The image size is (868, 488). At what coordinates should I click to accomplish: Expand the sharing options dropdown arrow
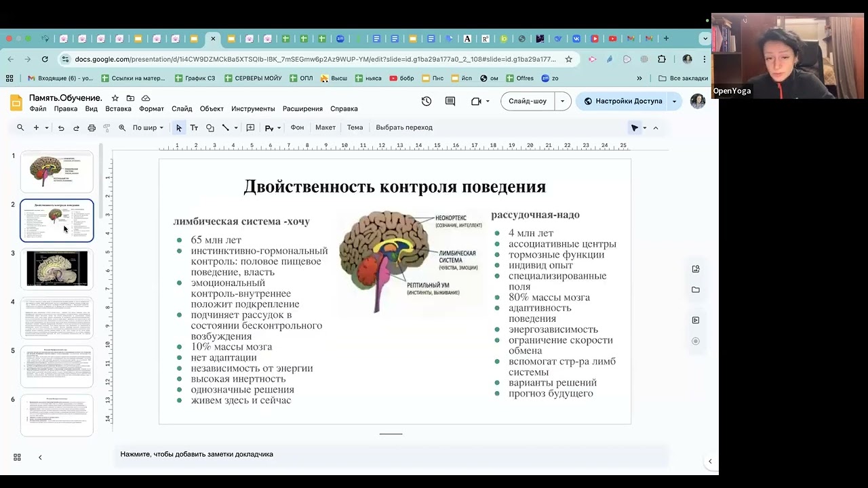pyautogui.click(x=674, y=101)
